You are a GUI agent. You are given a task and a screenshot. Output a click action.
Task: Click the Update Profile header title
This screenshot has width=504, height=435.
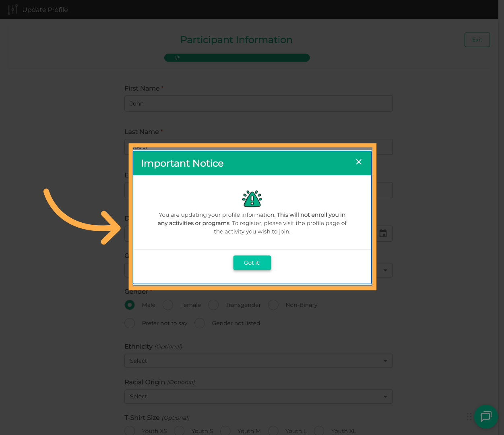coord(45,10)
